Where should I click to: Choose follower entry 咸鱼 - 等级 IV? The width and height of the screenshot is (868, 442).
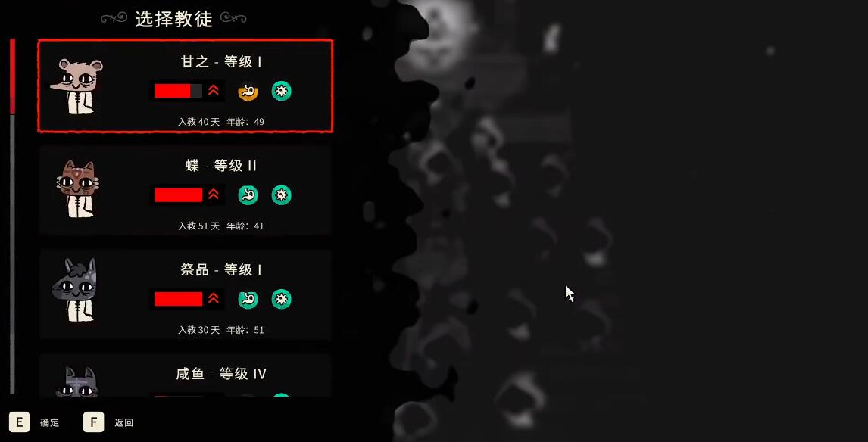[x=186, y=375]
